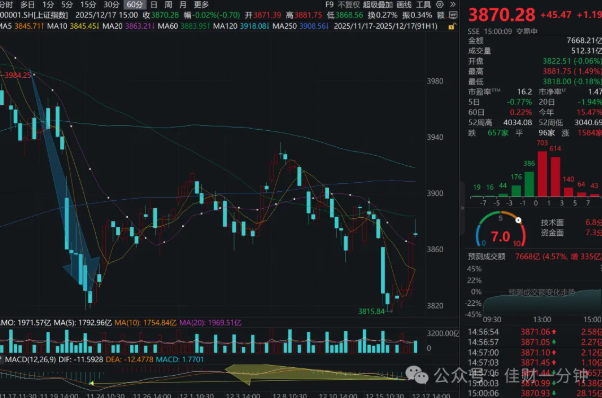Open the 更多 period dropdown
The width and height of the screenshot is (602, 398).
coord(201,5)
